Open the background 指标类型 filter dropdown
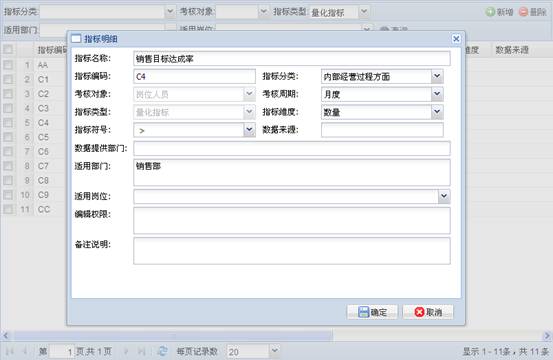 [x=364, y=12]
